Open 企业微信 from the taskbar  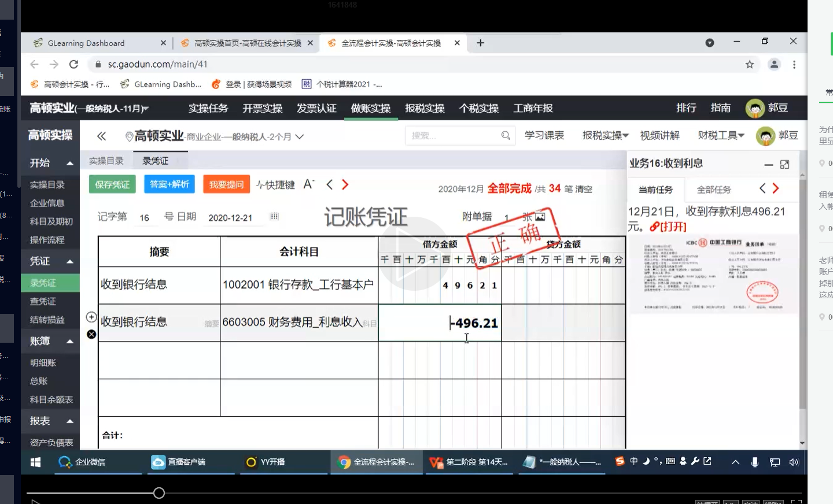pos(82,462)
